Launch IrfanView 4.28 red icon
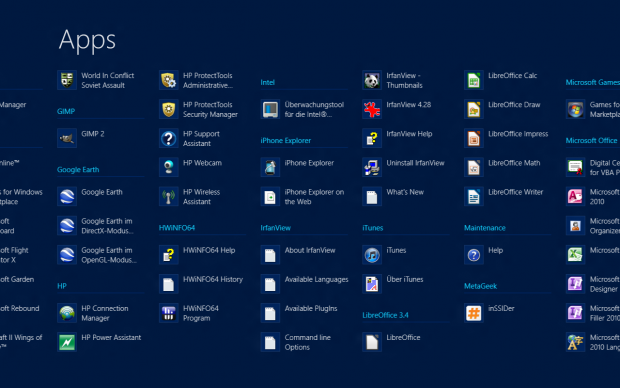Screen dimensions: 620x388 click(x=372, y=110)
